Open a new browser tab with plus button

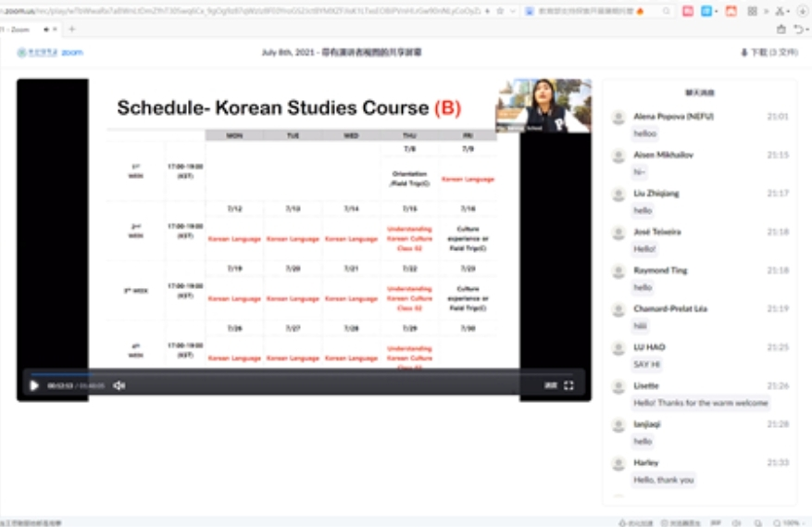coord(72,29)
